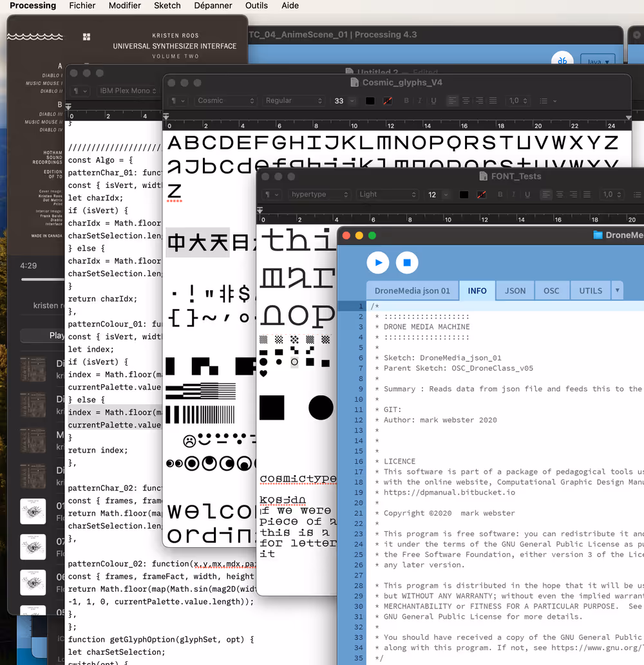The height and width of the screenshot is (665, 644).
Task: Open the Sketch menu in the menu bar
Action: pos(167,6)
